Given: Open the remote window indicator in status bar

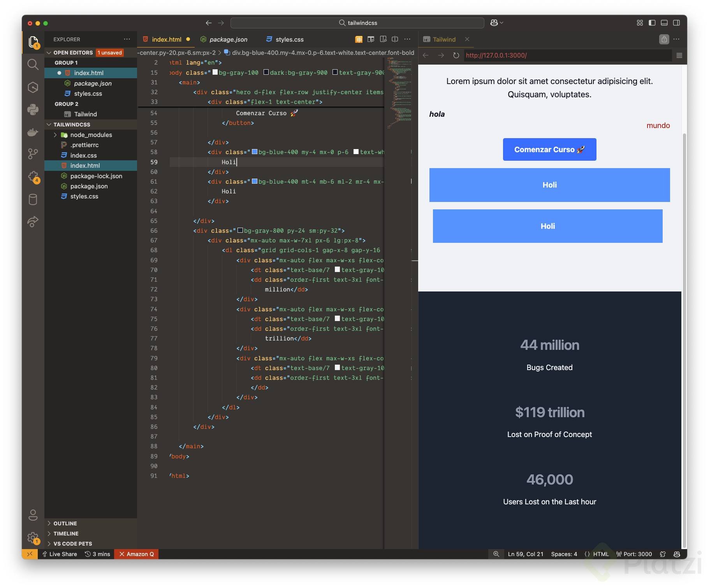Looking at the screenshot, I should pos(30,554).
